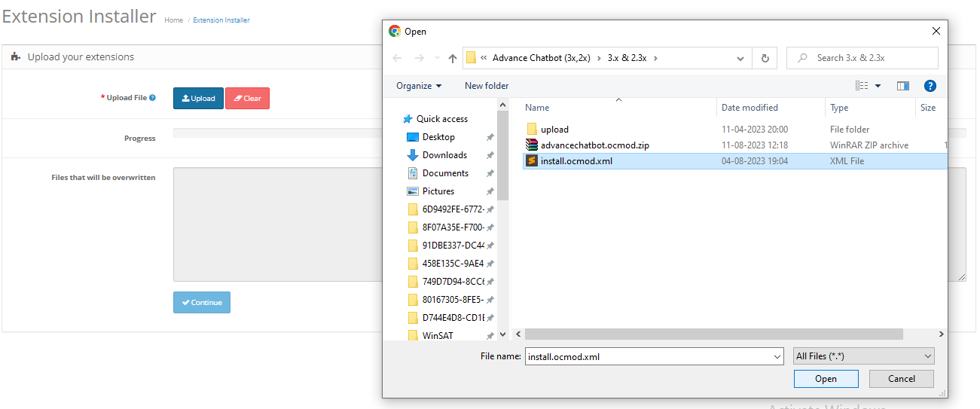Image resolution: width=980 pixels, height=409 pixels.
Task: Click the puzzle icon beside Upload your extensions
Action: pos(16,56)
